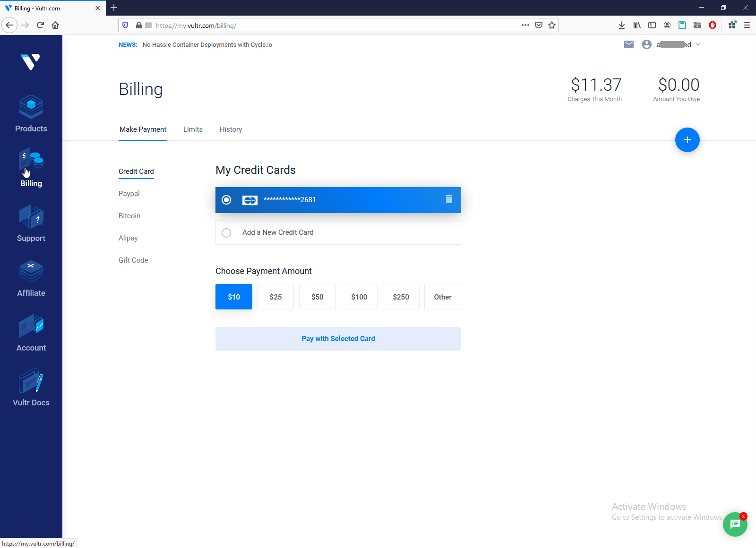Open the Vultr Docs icon
The height and width of the screenshot is (548, 756).
click(x=31, y=381)
